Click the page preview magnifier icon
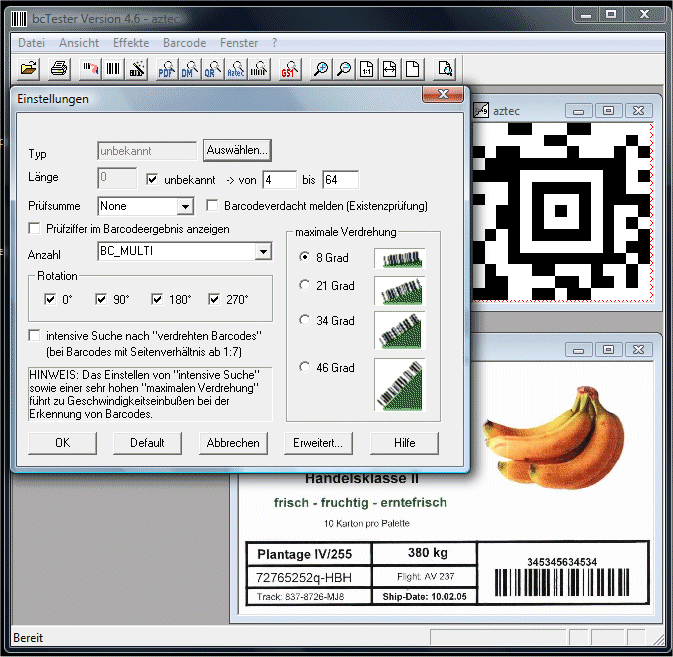This screenshot has width=673, height=657. (x=444, y=69)
